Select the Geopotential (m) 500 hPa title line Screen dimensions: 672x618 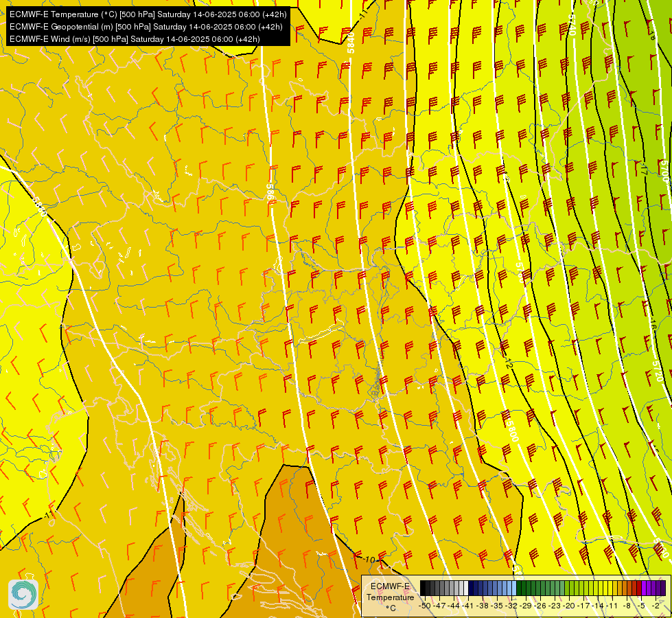point(146,27)
